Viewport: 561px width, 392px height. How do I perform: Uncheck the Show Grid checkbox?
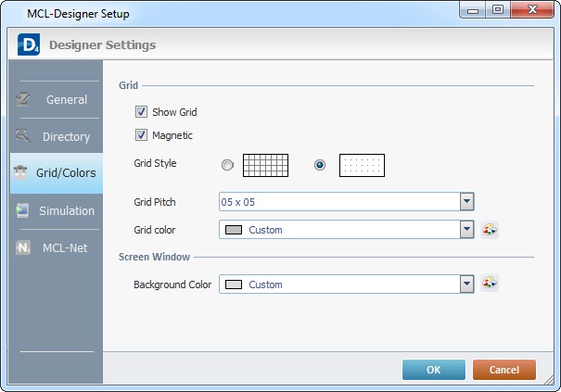coord(142,112)
